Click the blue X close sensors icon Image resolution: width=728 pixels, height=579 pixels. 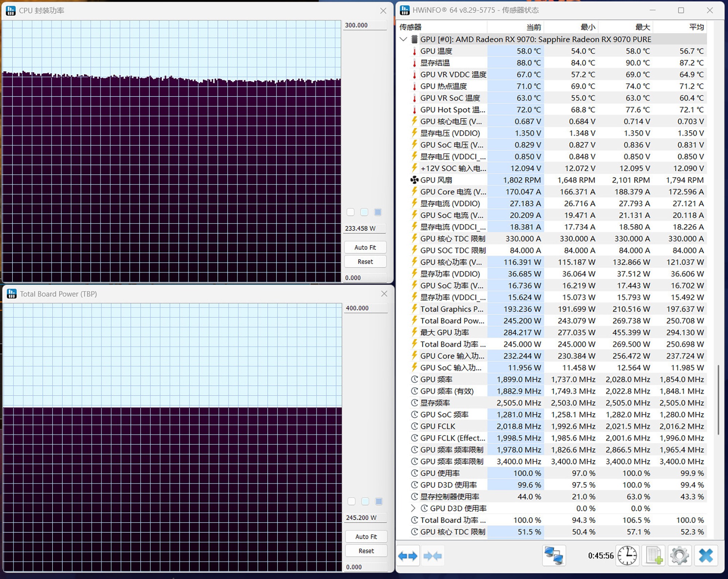(705, 556)
